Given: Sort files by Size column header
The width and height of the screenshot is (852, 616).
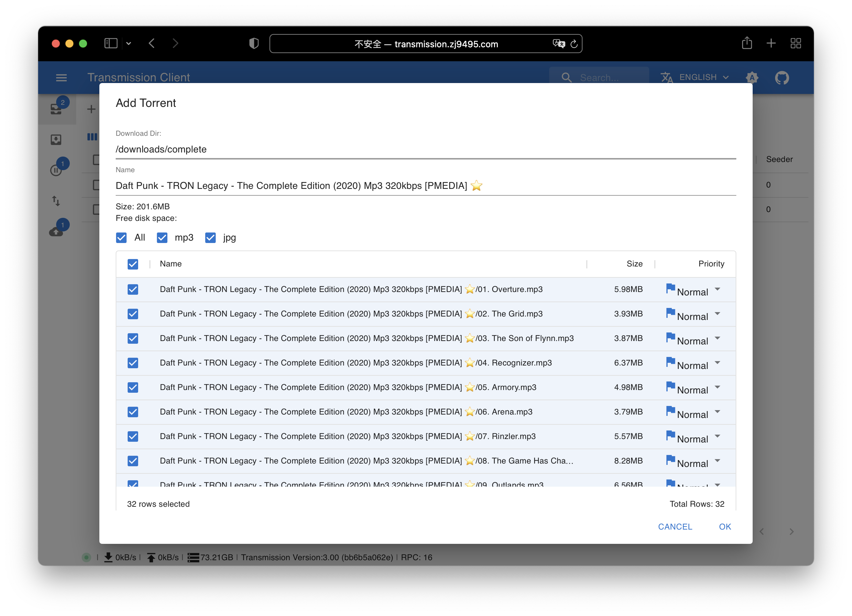Looking at the screenshot, I should [634, 263].
